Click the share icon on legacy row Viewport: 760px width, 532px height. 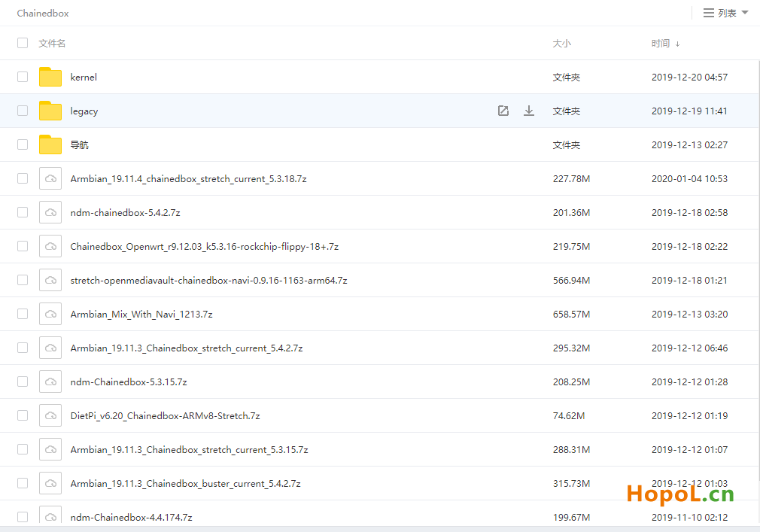(x=503, y=111)
